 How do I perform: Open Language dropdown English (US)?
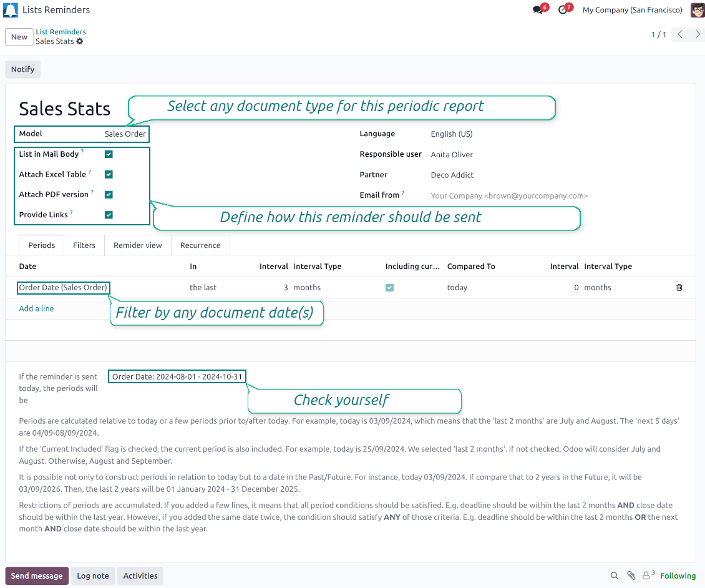pyautogui.click(x=452, y=134)
